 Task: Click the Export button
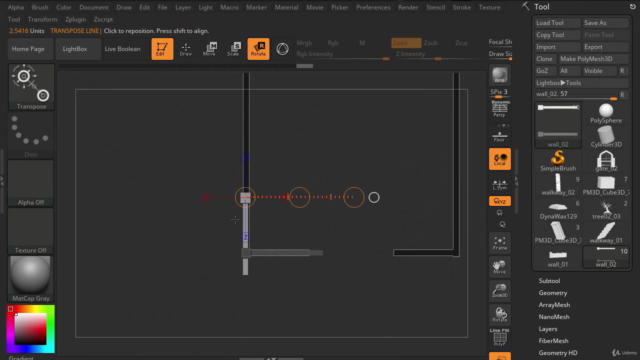coord(606,47)
